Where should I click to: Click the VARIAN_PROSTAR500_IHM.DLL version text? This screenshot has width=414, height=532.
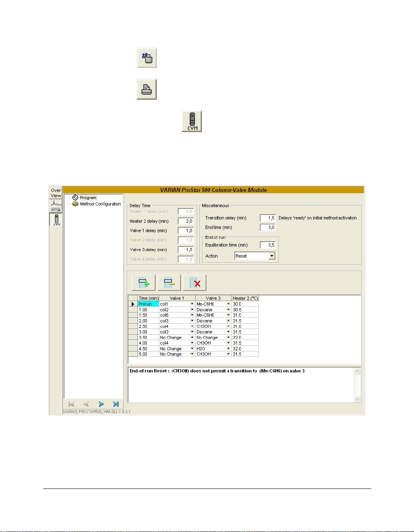[97, 411]
